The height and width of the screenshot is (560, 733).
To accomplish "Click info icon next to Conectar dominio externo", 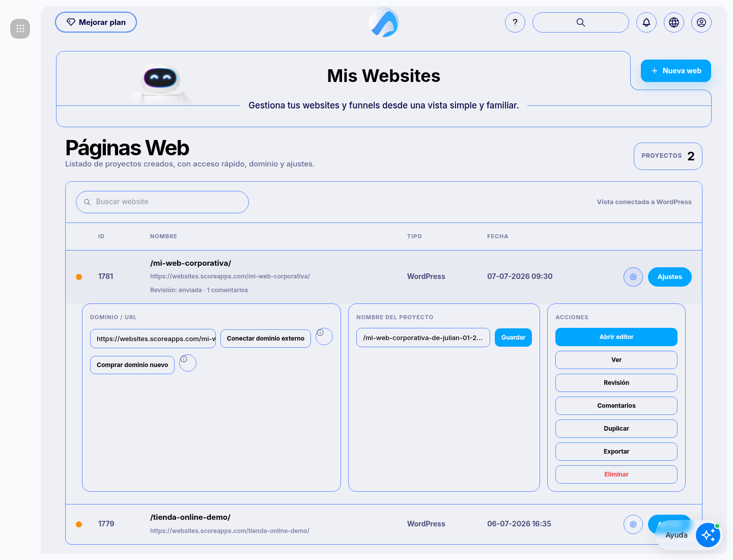I will (x=324, y=337).
